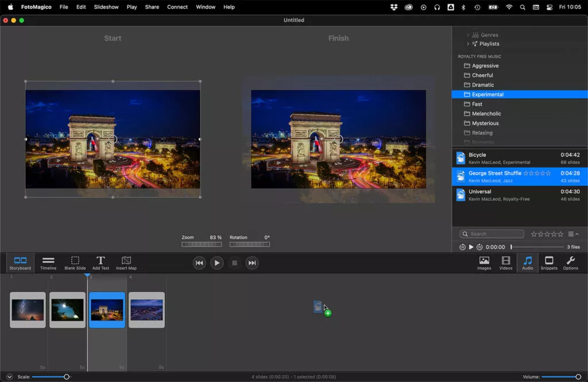This screenshot has width=588, height=382.
Task: Select the Bicycle audio track
Action: click(520, 158)
